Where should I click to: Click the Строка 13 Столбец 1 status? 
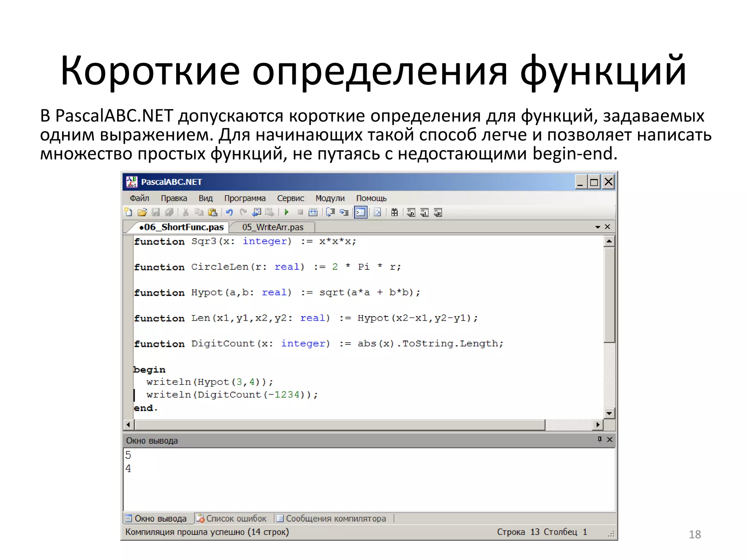click(x=542, y=532)
